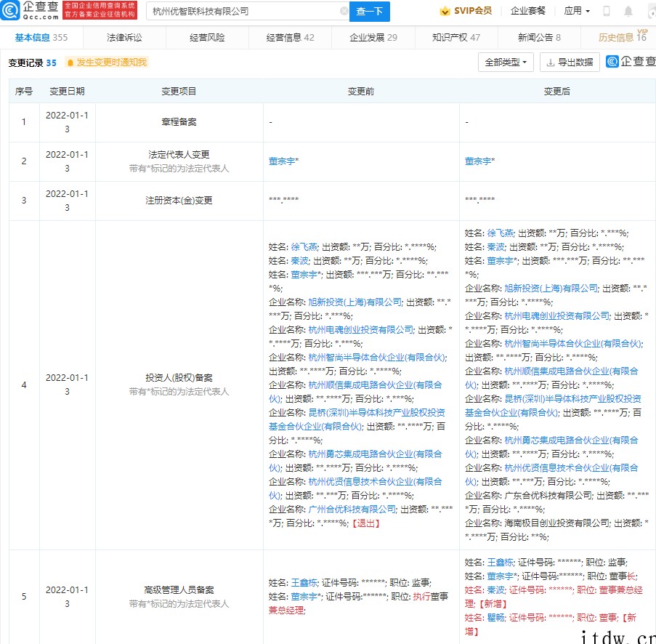Click the 查一下 search button
This screenshot has height=644, width=656.
(370, 12)
